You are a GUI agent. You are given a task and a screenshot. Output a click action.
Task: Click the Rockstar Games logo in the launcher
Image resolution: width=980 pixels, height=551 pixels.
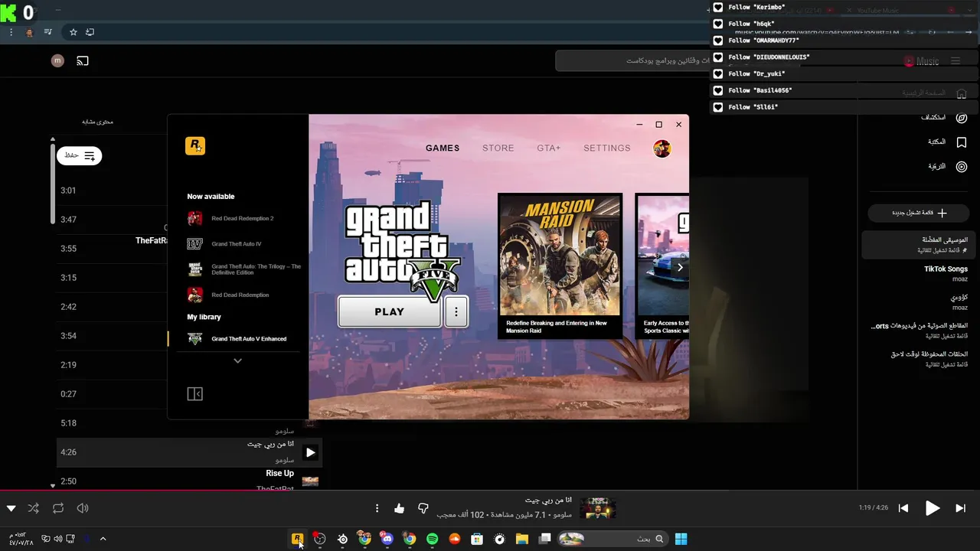pos(195,145)
